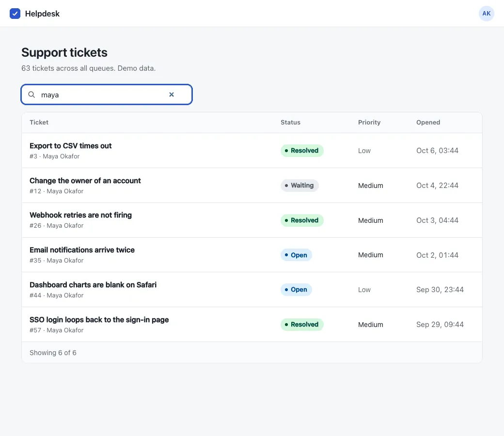Click the Open badge on Email notifications ticket

(x=296, y=255)
